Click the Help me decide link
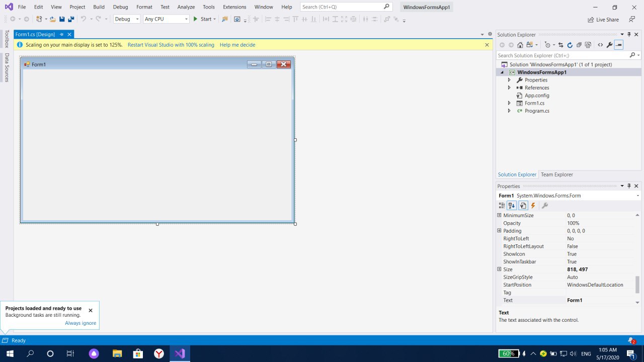Image resolution: width=644 pixels, height=362 pixels. (x=237, y=45)
